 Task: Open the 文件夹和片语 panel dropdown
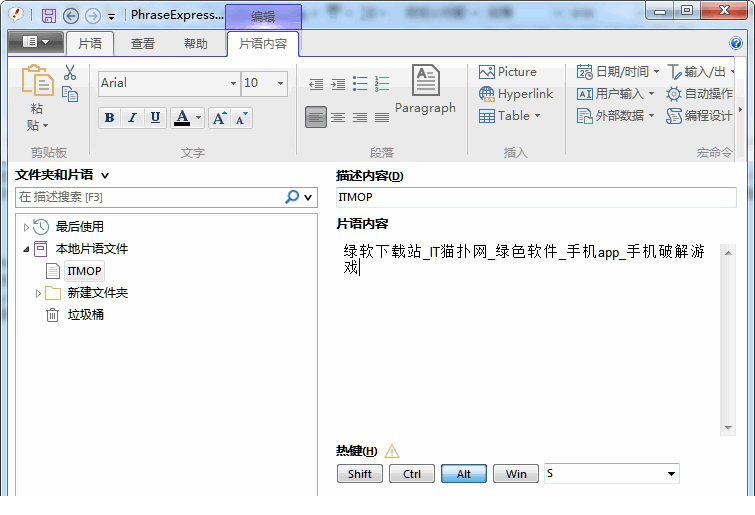(105, 176)
